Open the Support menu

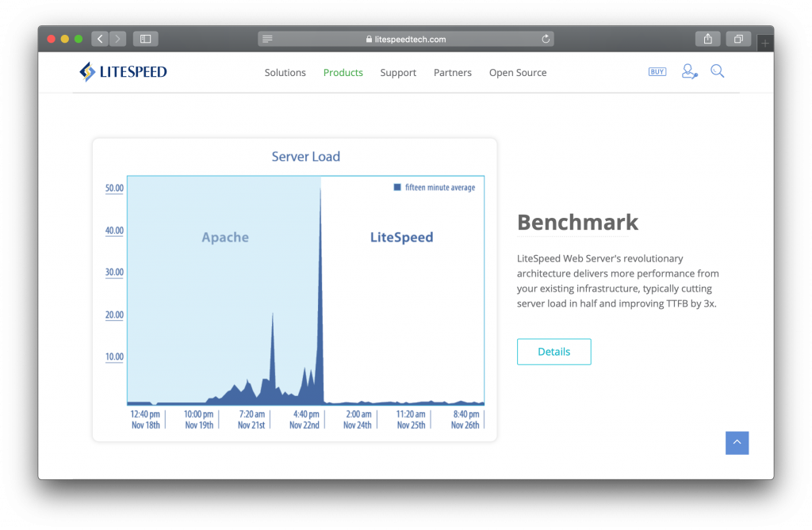(398, 72)
